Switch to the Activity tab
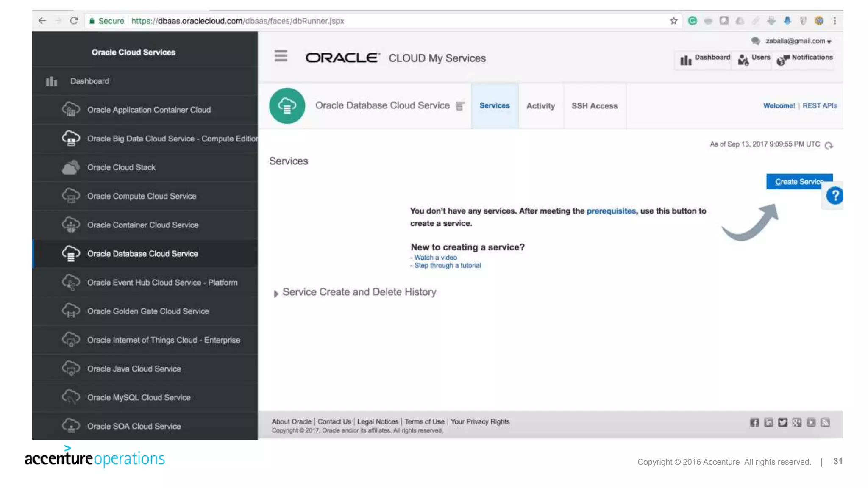 [540, 106]
